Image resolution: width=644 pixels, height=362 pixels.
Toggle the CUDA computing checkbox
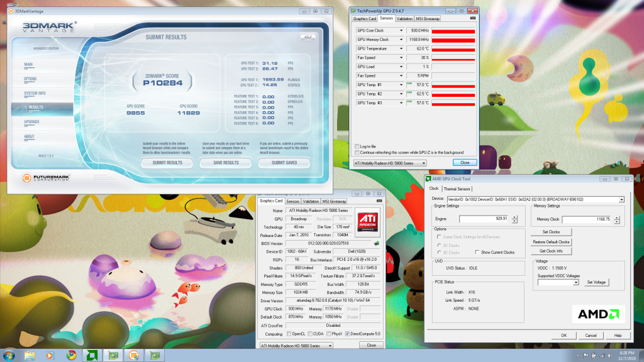[x=310, y=334]
